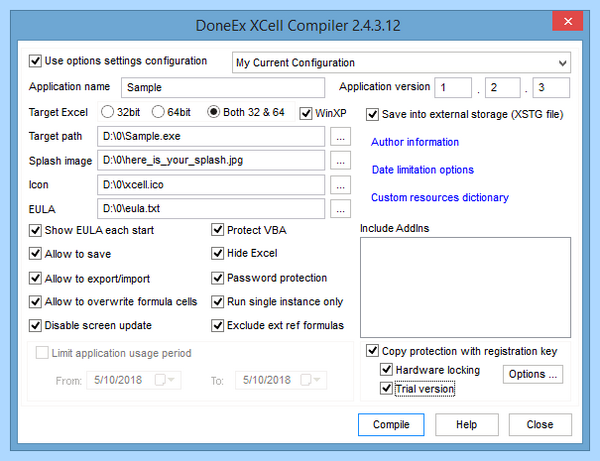Toggle Run single instance only checkbox
600x461 pixels.
pyautogui.click(x=217, y=301)
